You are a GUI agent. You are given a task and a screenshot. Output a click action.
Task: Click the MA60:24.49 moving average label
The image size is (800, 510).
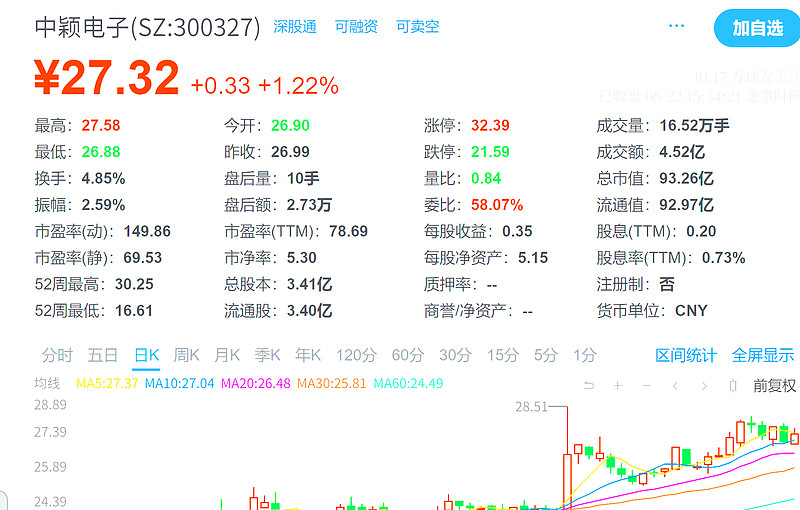coord(408,384)
